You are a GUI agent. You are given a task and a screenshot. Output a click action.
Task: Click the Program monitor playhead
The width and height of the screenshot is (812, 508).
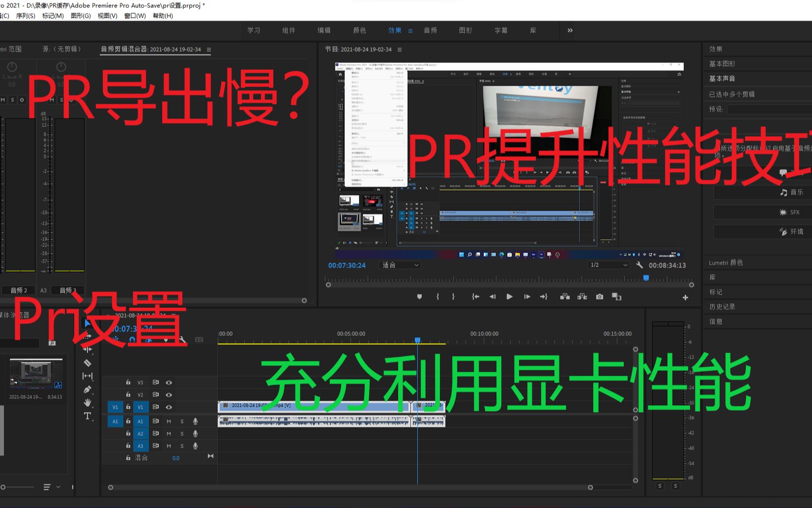pyautogui.click(x=646, y=278)
